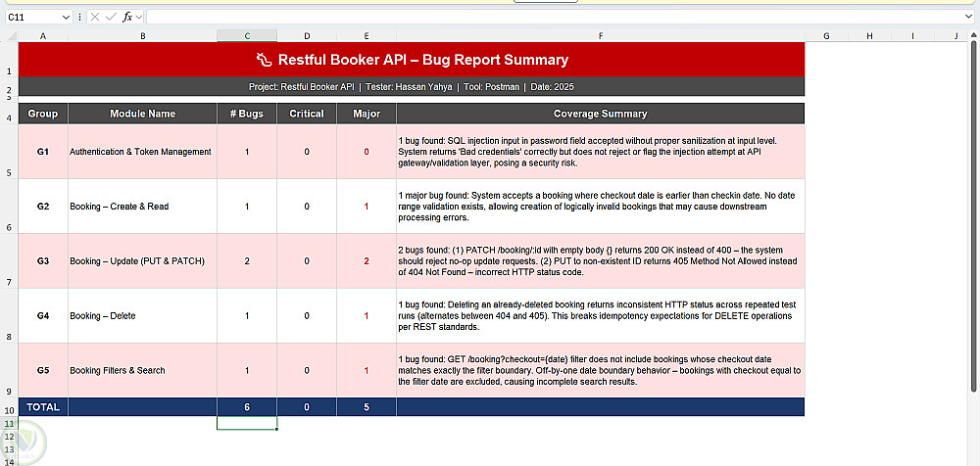Select column F header
This screenshot has width=980, height=466.
click(x=601, y=36)
